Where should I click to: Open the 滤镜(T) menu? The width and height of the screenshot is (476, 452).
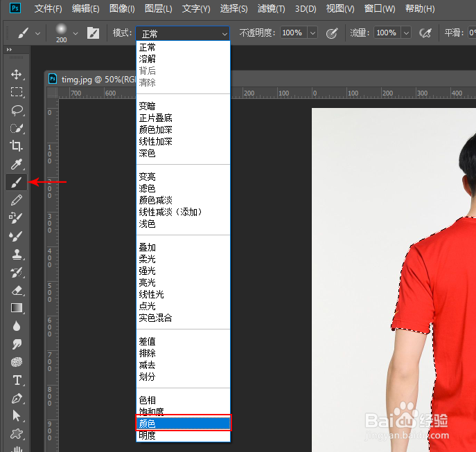(271, 8)
